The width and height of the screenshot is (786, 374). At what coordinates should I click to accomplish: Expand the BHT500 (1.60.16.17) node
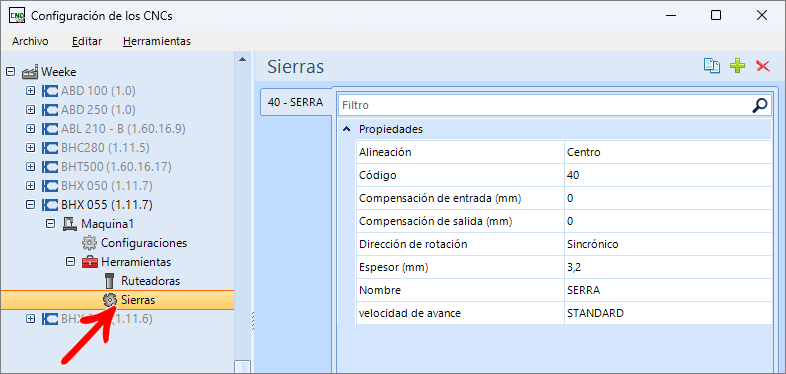click(x=31, y=166)
